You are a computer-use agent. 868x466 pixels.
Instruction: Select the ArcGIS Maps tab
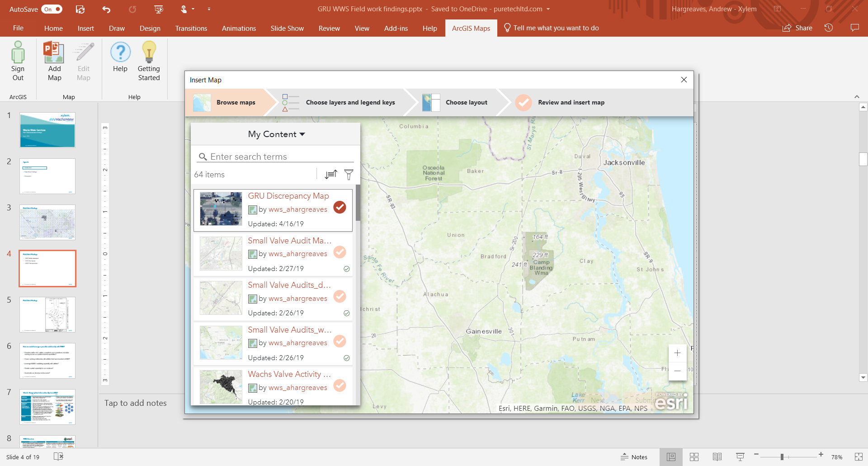point(471,28)
